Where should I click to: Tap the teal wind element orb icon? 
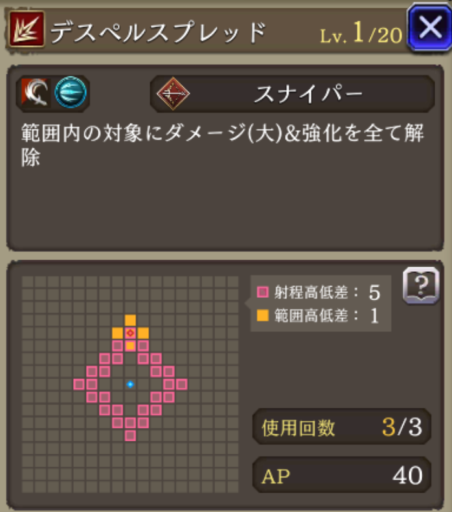click(70, 92)
